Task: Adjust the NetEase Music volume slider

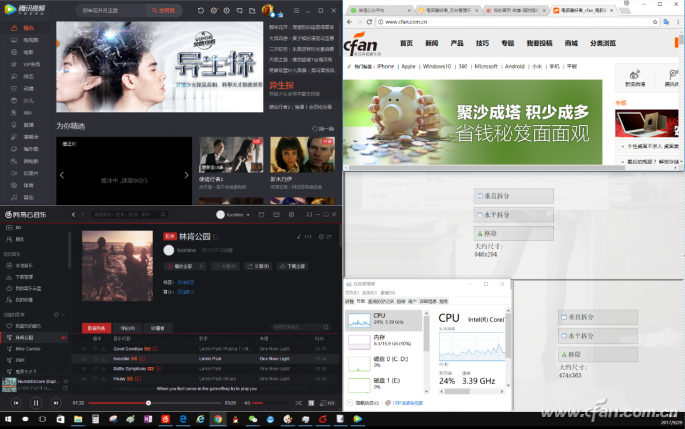Action: (x=270, y=403)
